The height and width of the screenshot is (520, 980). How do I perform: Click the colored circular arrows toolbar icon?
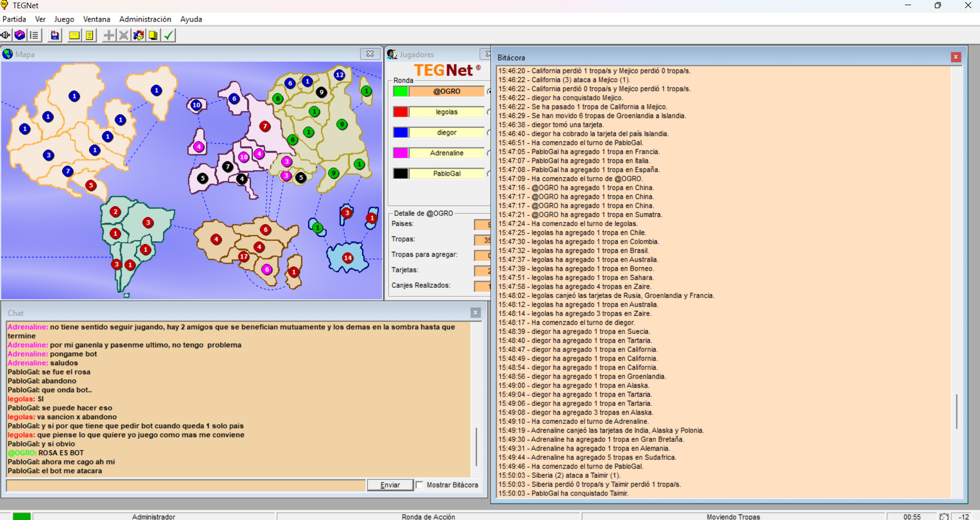[138, 35]
